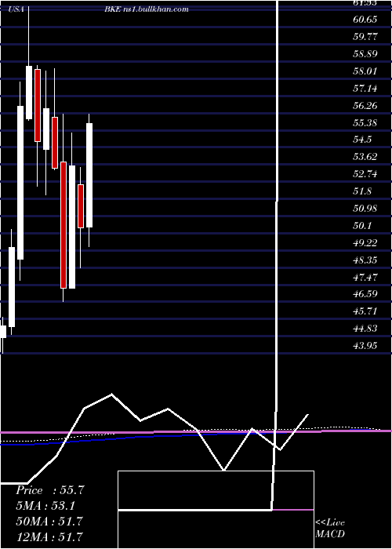This screenshot has width=392, height=549.
Task: Click the tall red candlestick body
Action: (x=64, y=225)
